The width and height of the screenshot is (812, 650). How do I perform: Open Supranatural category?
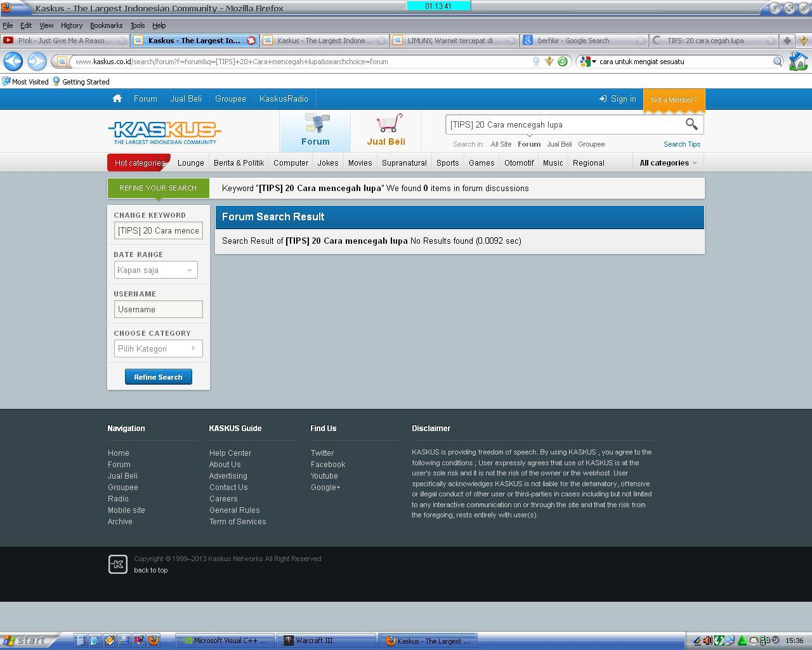404,162
